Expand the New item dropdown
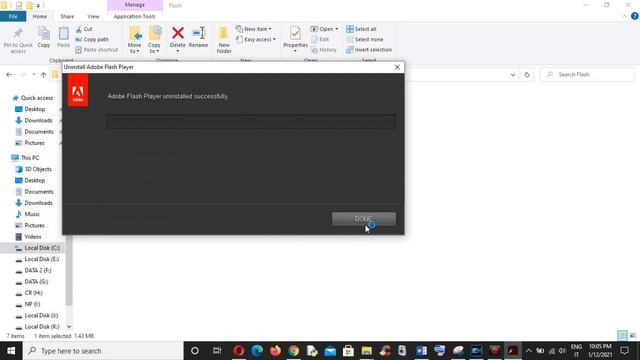The width and height of the screenshot is (640, 360). pyautogui.click(x=253, y=29)
